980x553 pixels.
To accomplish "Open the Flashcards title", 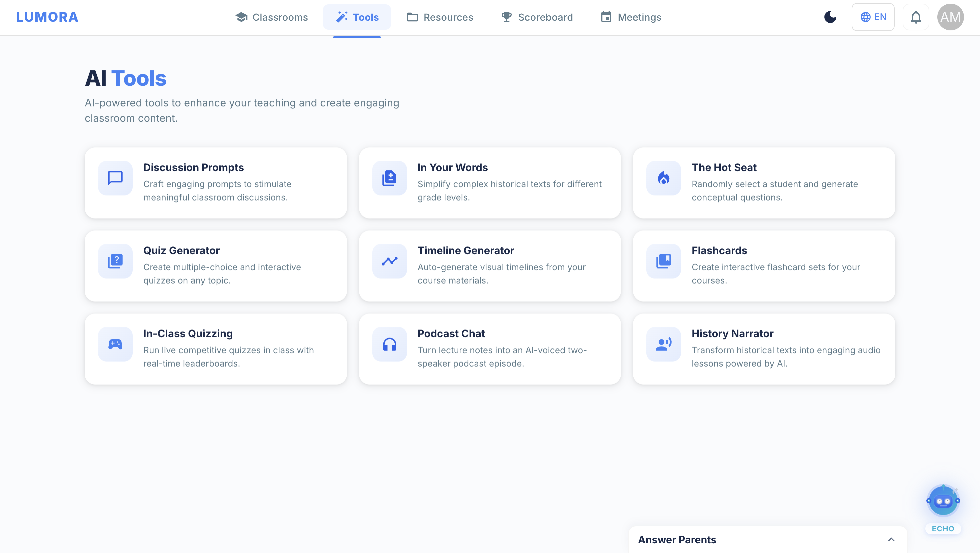I will click(x=719, y=250).
